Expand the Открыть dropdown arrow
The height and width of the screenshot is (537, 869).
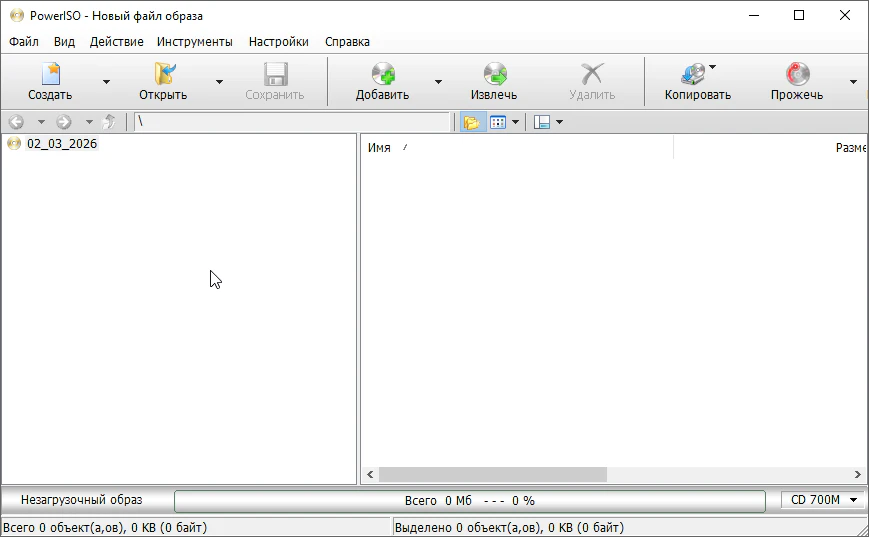tap(219, 82)
